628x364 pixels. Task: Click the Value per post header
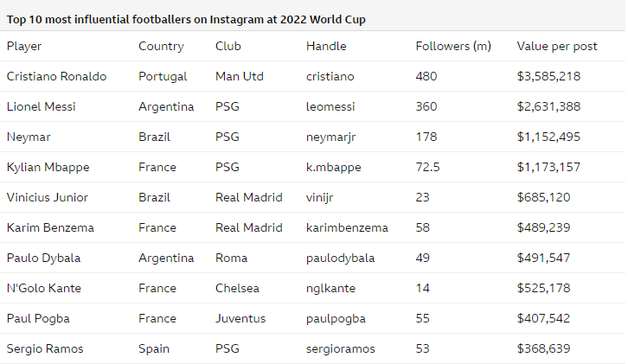(557, 47)
